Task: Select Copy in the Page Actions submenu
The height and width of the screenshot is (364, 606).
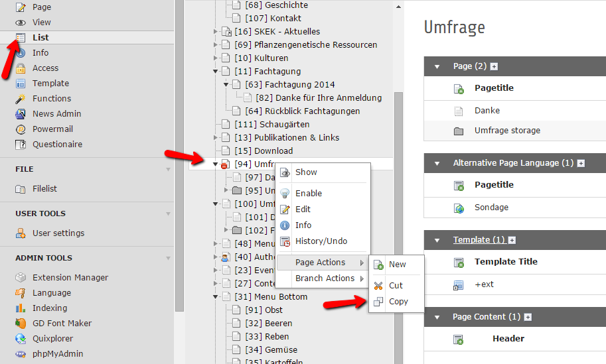Action: pyautogui.click(x=397, y=302)
